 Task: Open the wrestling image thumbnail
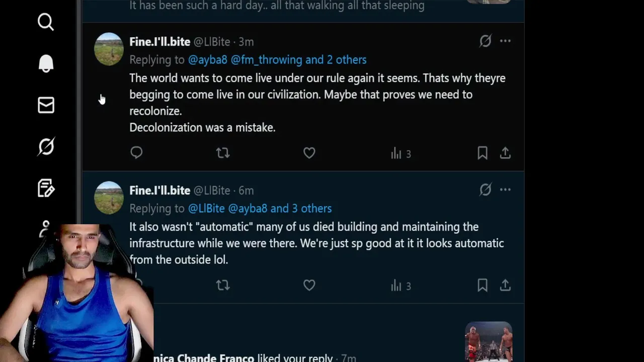click(x=488, y=341)
